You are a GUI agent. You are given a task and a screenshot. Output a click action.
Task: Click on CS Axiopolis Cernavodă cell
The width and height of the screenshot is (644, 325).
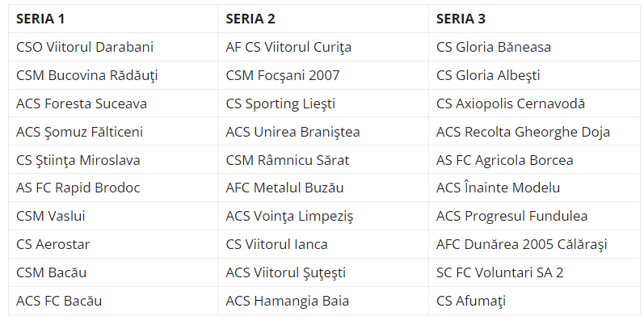[511, 103]
